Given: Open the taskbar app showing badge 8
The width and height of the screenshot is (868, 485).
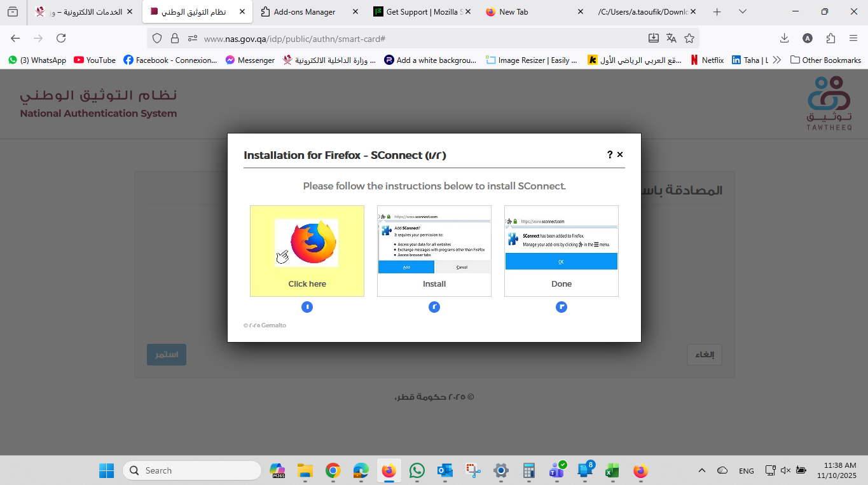Looking at the screenshot, I should (585, 470).
